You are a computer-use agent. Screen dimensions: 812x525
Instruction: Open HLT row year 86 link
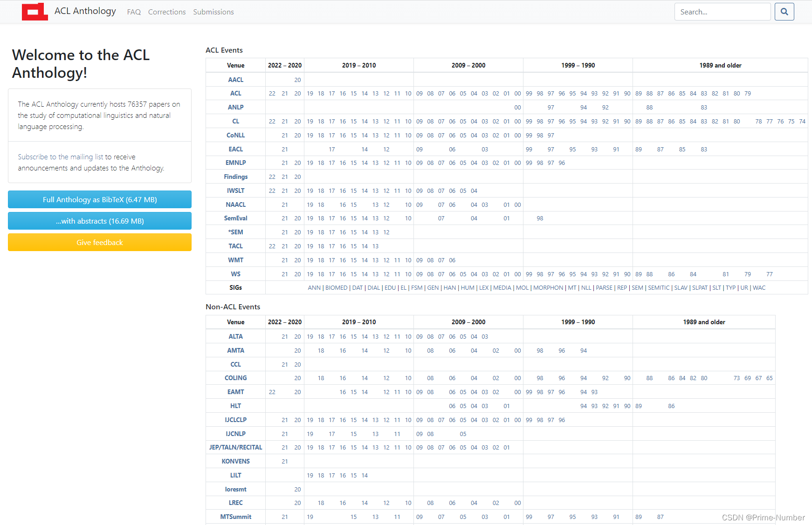[x=671, y=406]
